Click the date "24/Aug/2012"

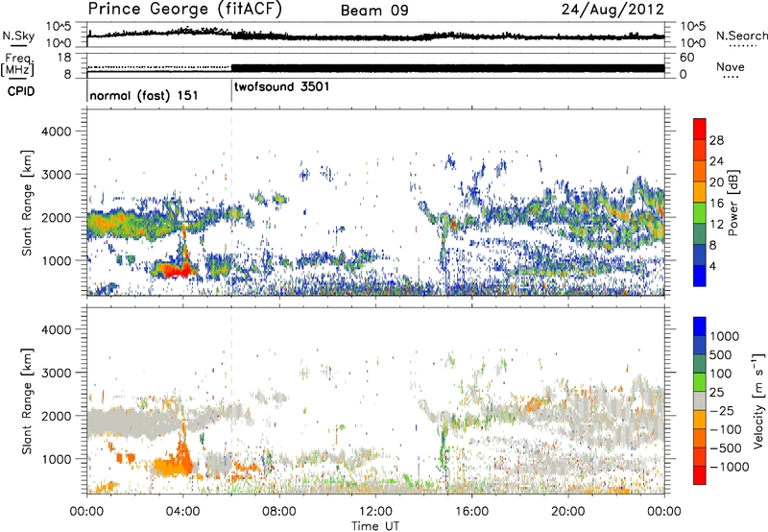pos(612,9)
